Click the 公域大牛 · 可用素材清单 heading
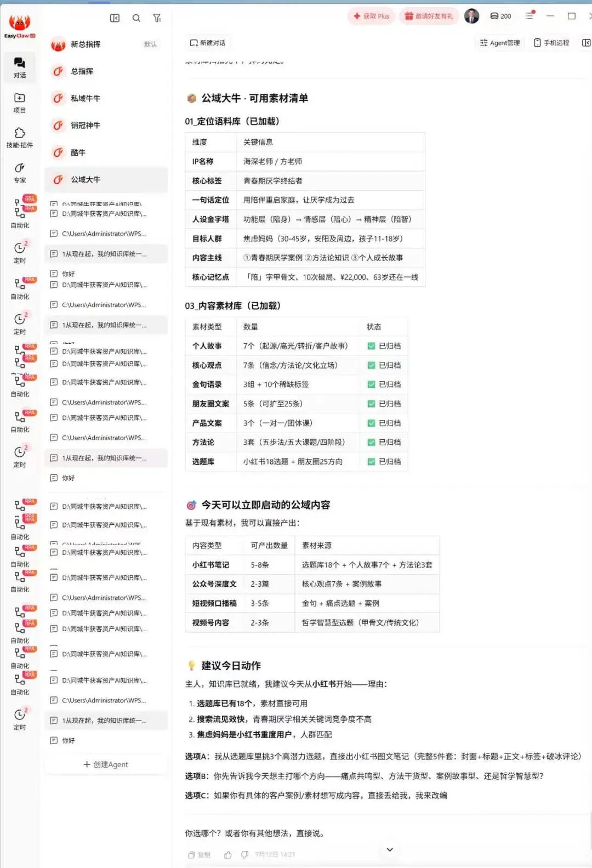The width and height of the screenshot is (592, 868). [254, 98]
